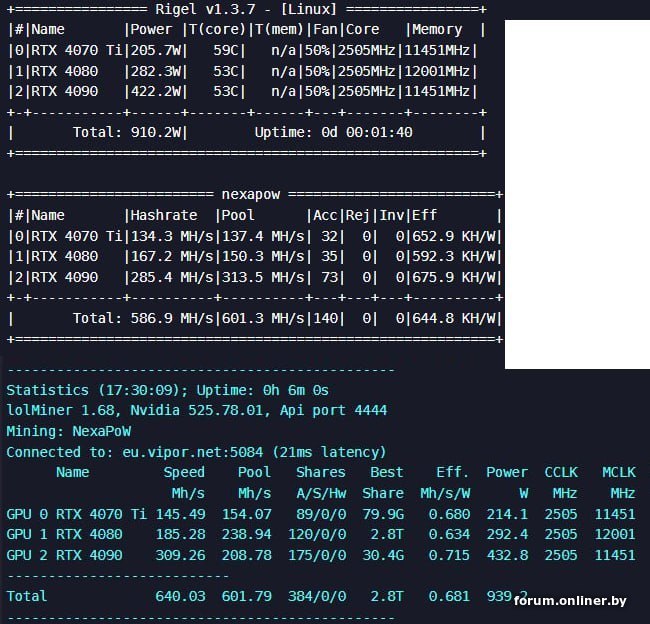Click the "Inv" column header

[x=391, y=216]
